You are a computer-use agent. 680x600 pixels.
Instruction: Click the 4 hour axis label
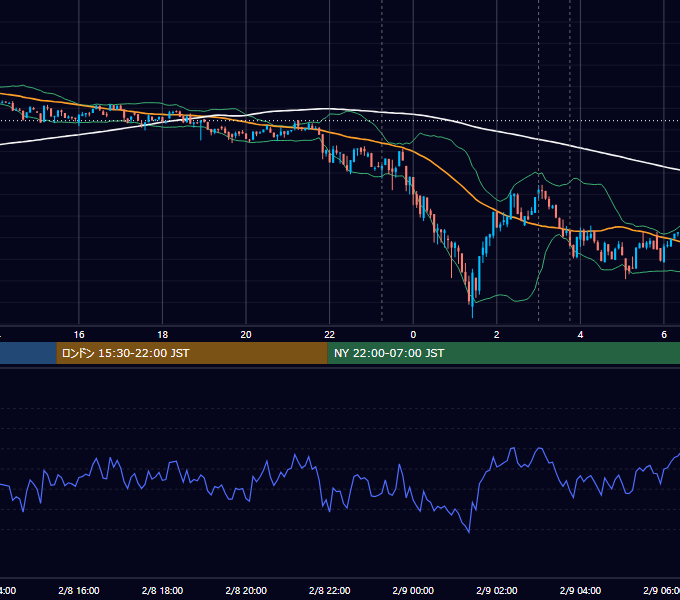[x=580, y=334]
